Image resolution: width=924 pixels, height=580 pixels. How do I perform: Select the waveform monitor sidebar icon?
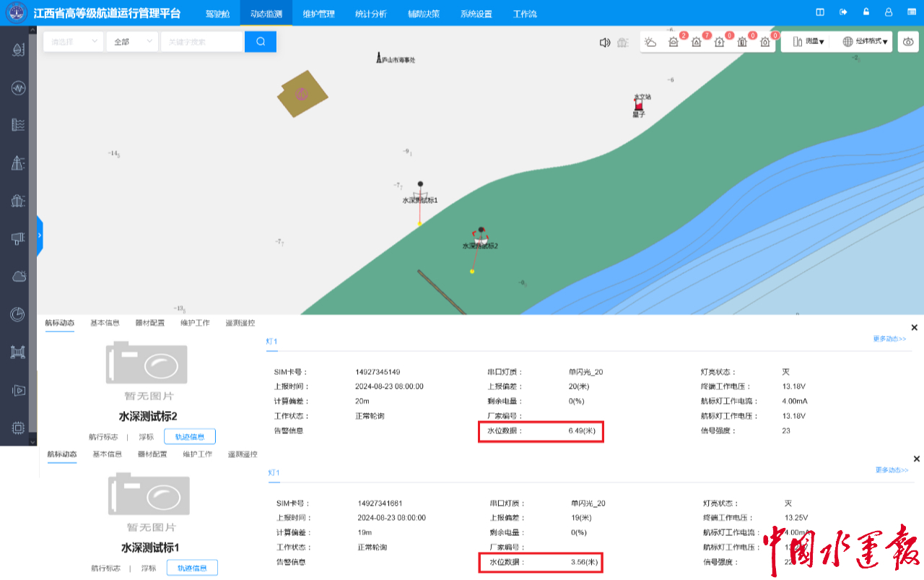click(18, 88)
